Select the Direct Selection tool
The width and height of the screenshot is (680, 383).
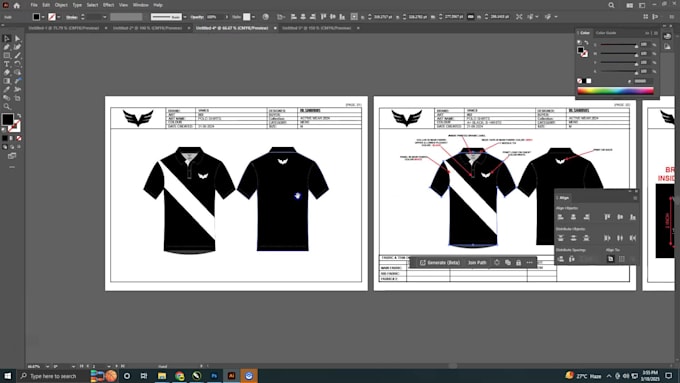pos(17,39)
